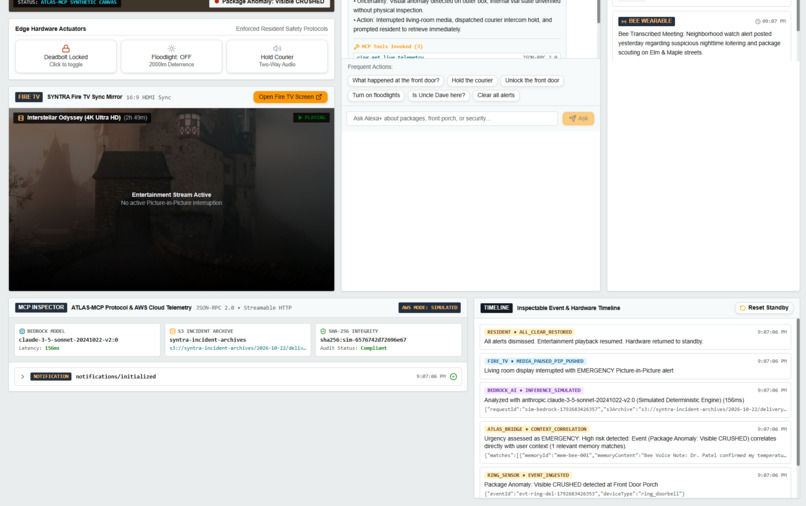Choose 'Clear all alerts' quick action
The width and height of the screenshot is (806, 506).
pos(496,95)
